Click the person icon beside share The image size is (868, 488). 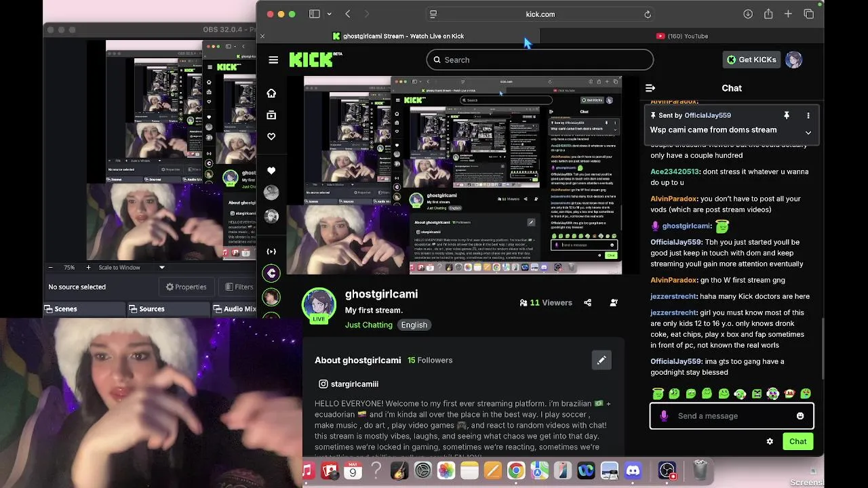[x=614, y=303]
